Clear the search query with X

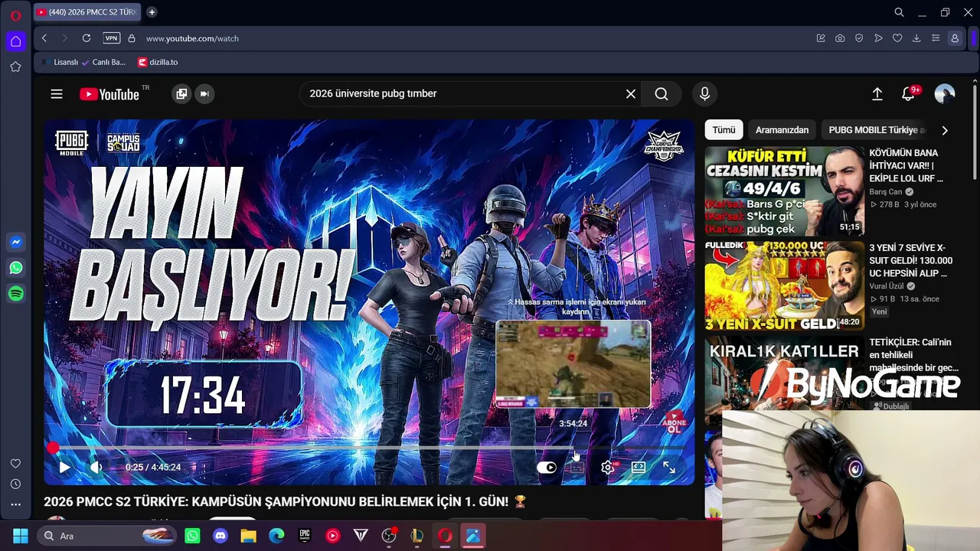(631, 94)
